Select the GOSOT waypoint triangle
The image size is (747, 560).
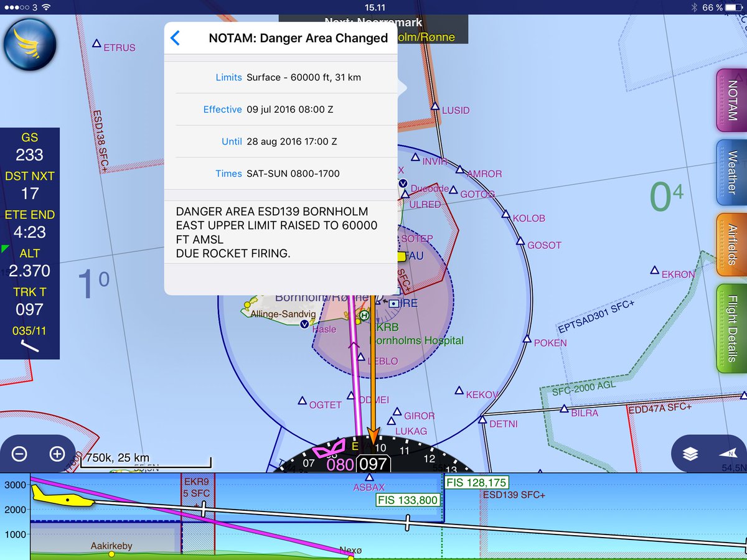click(x=520, y=241)
